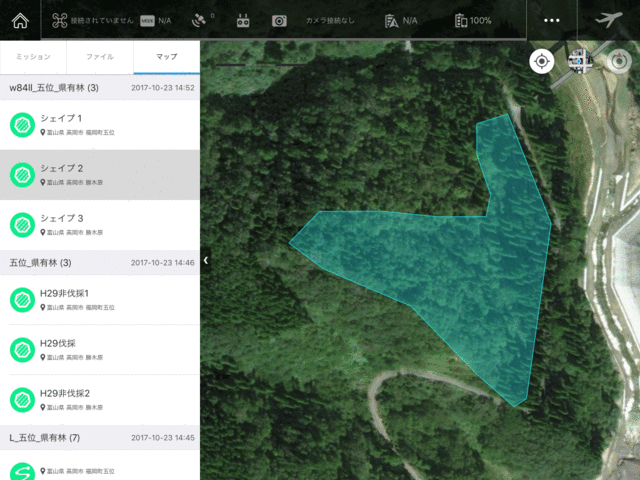This screenshot has width=640, height=480.
Task: Center map on my location
Action: click(x=542, y=62)
